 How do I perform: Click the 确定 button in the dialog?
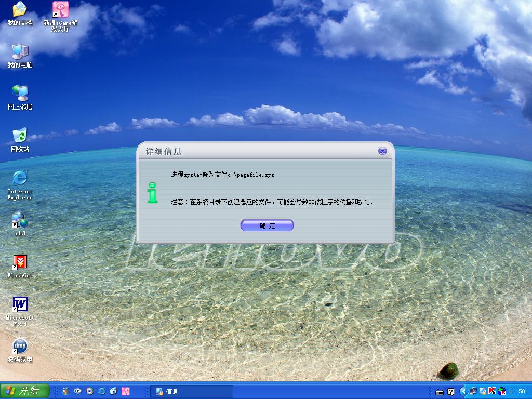point(267,225)
